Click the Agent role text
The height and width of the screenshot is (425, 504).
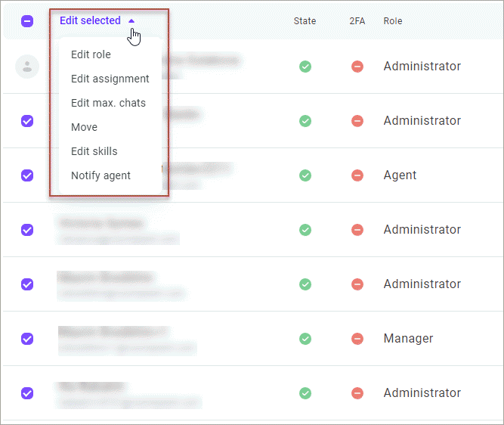400,175
